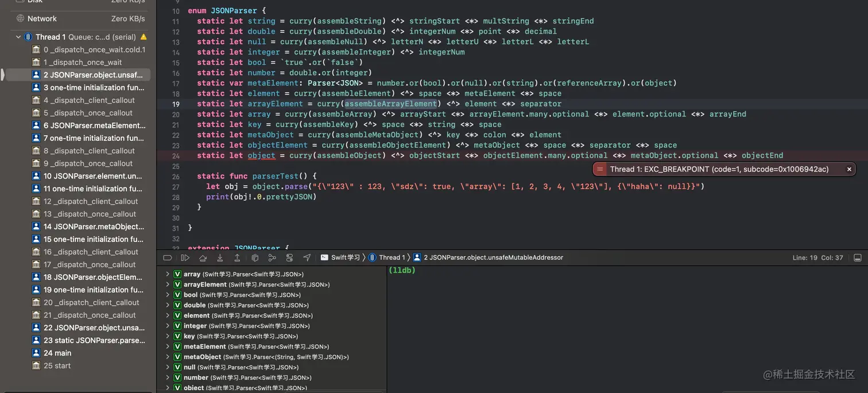Click highlighted assembleArrayElement token on line 19
This screenshot has width=868, height=393.
click(391, 104)
